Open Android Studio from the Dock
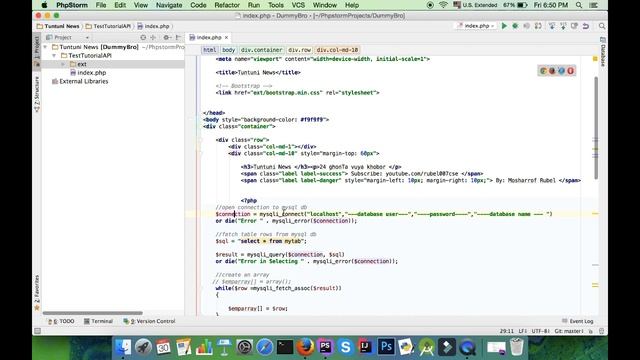Image resolution: width=640 pixels, height=360 pixels. [x=427, y=348]
